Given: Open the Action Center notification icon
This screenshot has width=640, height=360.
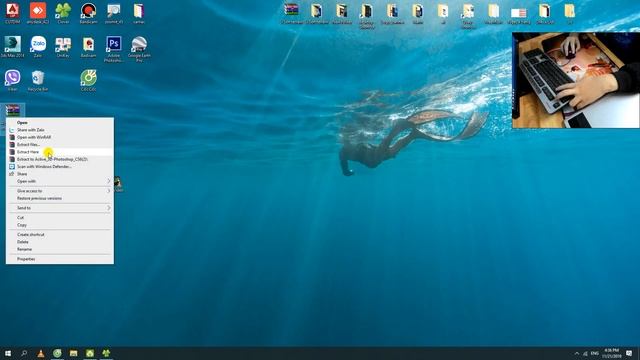Looking at the screenshot, I should tap(629, 353).
